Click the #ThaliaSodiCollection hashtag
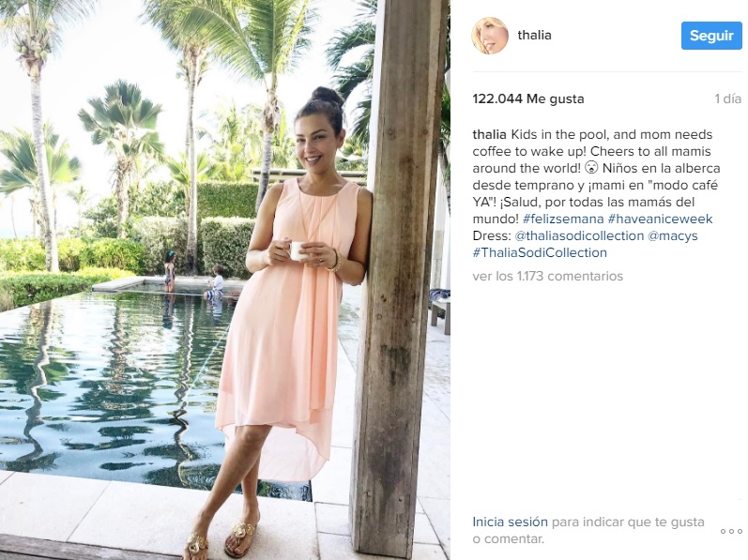This screenshot has height=560, width=748. [540, 252]
